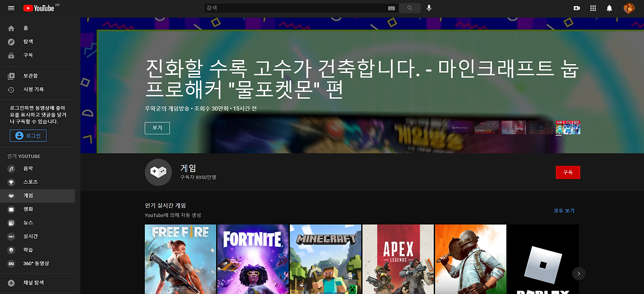Image resolution: width=644 pixels, height=294 pixels.
Task: Open 채널 탐색 in sidebar
Action: pyautogui.click(x=37, y=283)
